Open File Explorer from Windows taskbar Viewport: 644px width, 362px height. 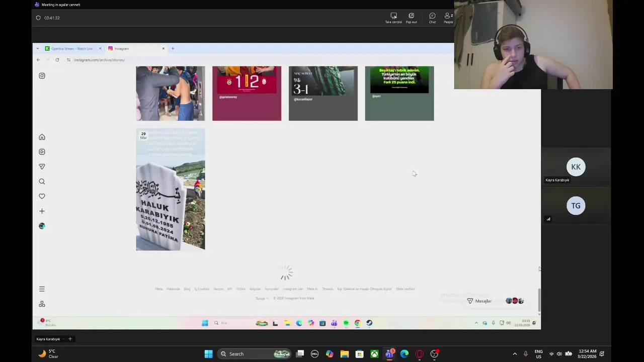click(344, 354)
